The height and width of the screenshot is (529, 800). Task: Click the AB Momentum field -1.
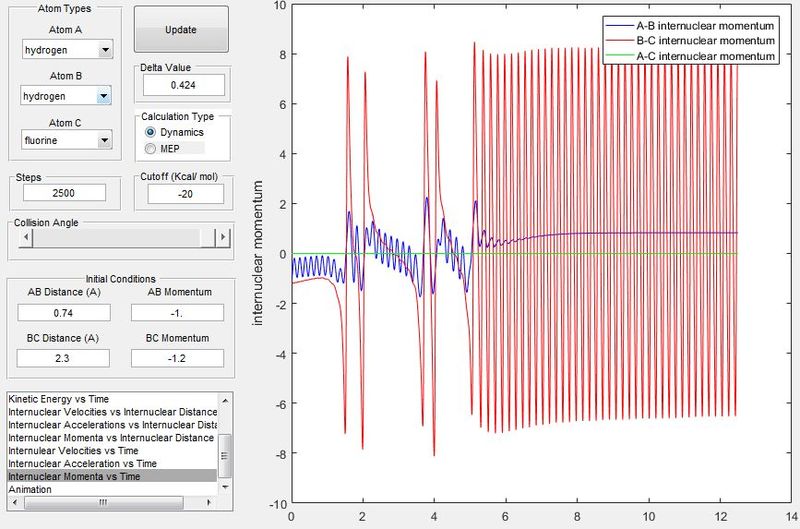[x=177, y=313]
